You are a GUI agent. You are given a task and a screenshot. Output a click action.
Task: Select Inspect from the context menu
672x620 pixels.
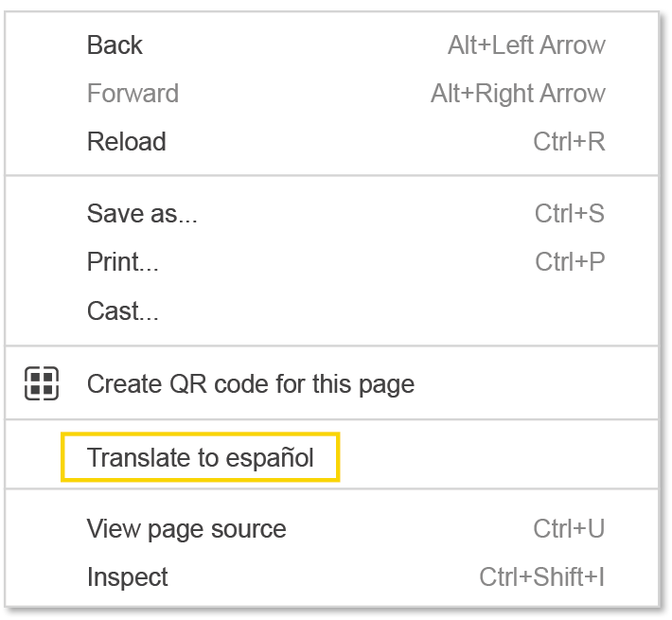[x=128, y=577]
